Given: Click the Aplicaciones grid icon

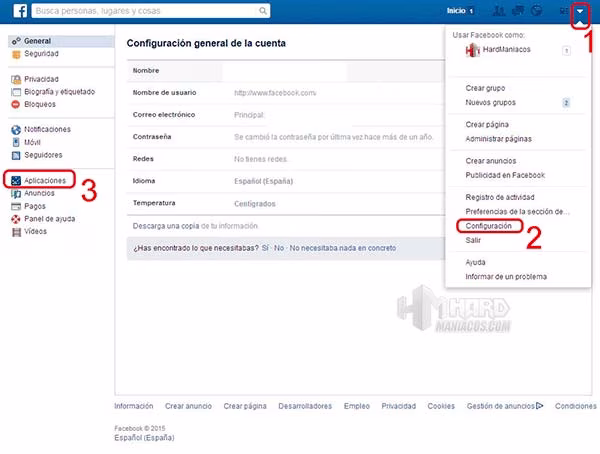Looking at the screenshot, I should [x=16, y=181].
